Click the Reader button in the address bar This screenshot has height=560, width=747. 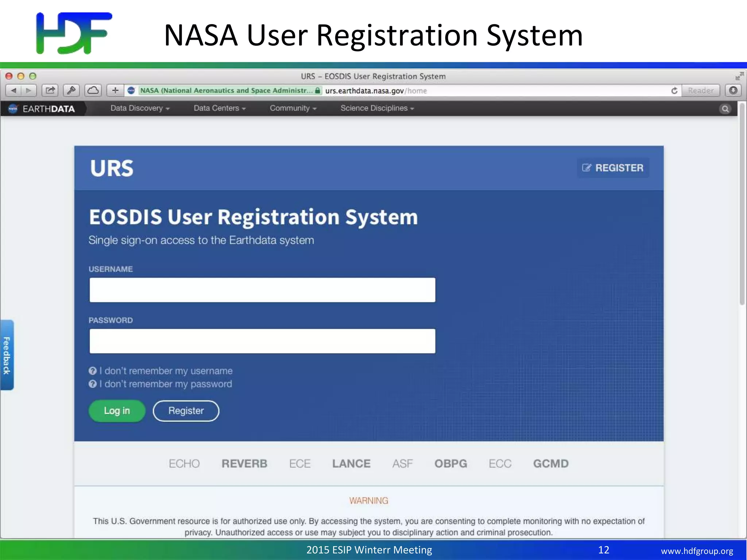[x=701, y=90]
